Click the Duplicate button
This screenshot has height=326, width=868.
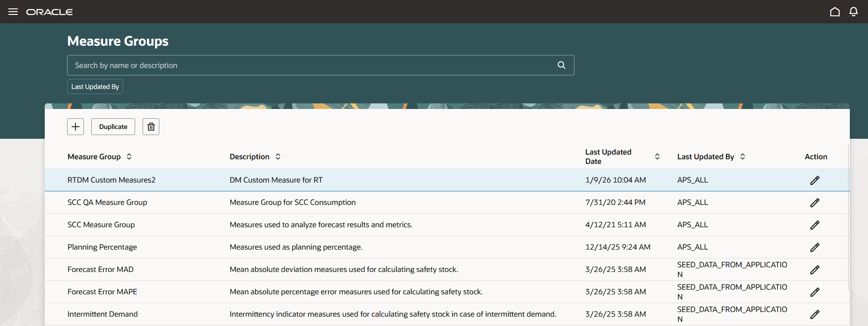tap(113, 127)
